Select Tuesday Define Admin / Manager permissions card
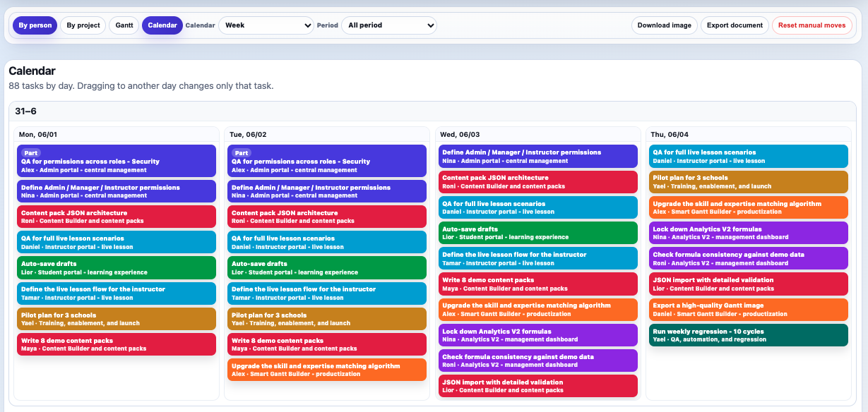 pyautogui.click(x=327, y=191)
